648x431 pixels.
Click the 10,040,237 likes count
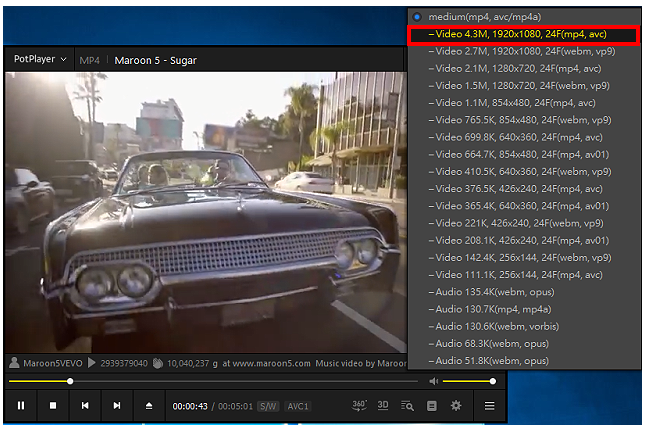coord(188,363)
